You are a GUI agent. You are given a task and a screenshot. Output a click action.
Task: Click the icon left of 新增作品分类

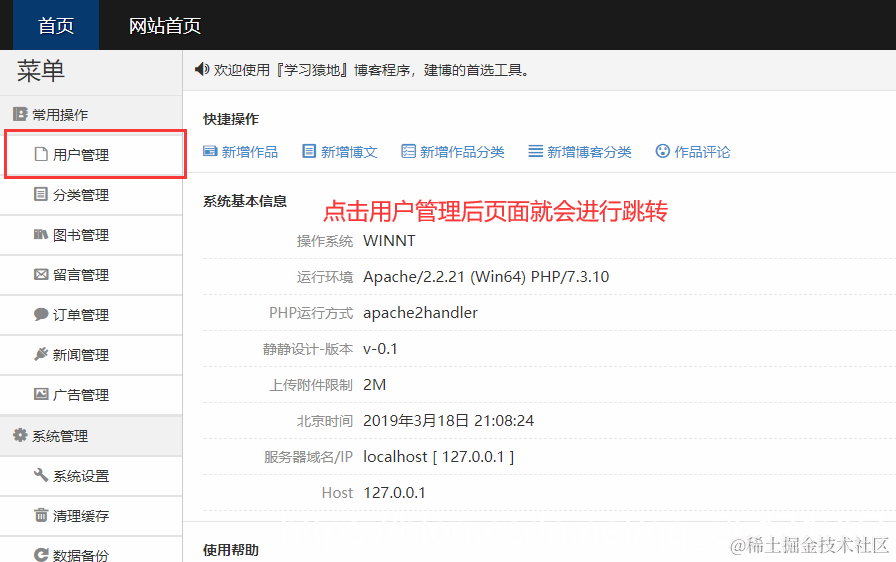(x=409, y=151)
